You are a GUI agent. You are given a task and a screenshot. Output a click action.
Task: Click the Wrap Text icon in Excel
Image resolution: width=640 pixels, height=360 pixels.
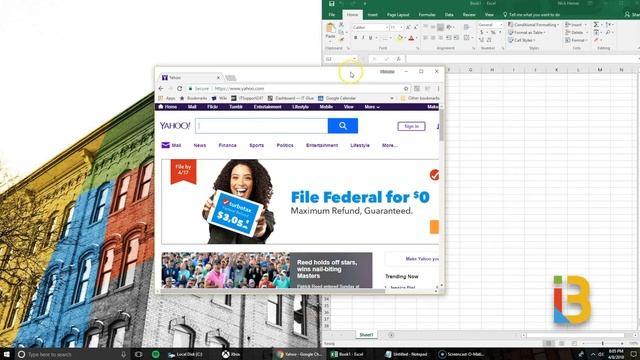click(467, 27)
